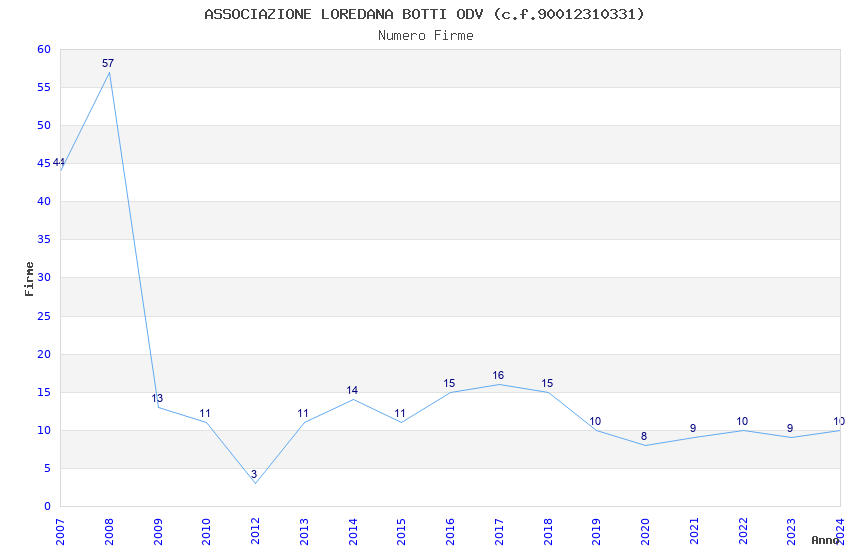Click the data label 16 above 2017
This screenshot has height=550, width=850.
[498, 375]
